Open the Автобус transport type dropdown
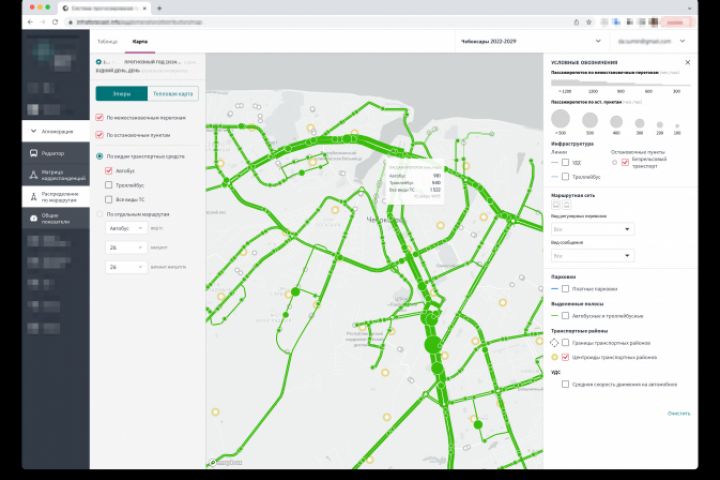This screenshot has width=720, height=480. click(x=126, y=228)
